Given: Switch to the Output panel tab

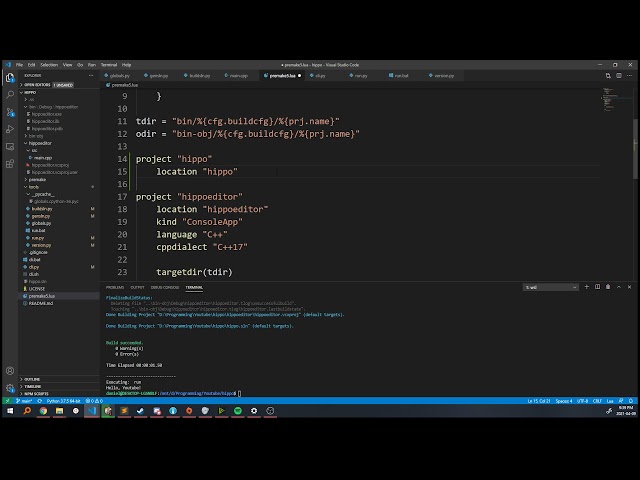Looking at the screenshot, I should pos(137,287).
